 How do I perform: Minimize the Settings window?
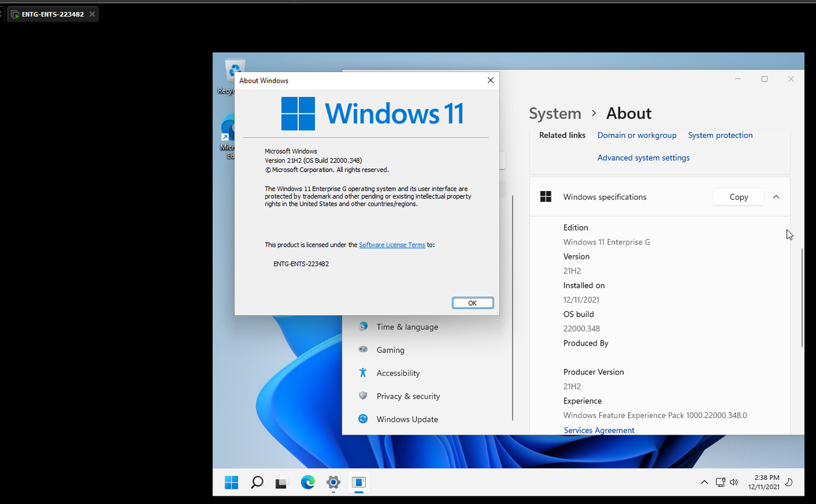(738, 79)
